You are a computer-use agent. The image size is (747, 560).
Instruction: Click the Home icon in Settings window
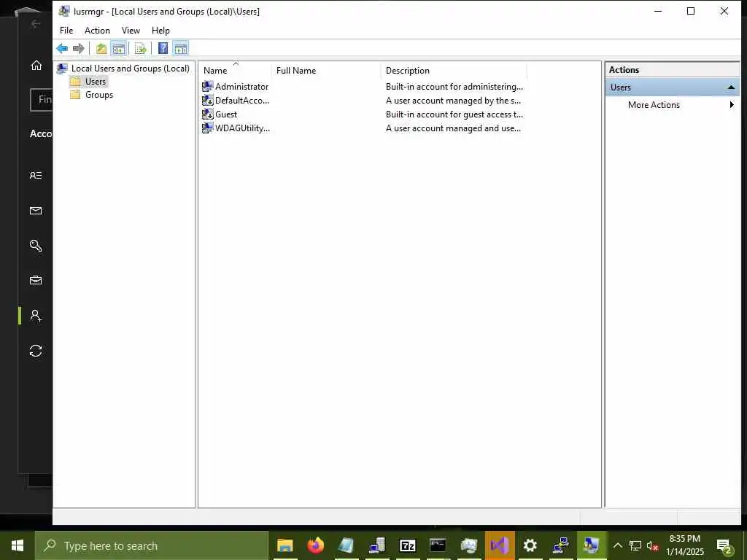36,66
